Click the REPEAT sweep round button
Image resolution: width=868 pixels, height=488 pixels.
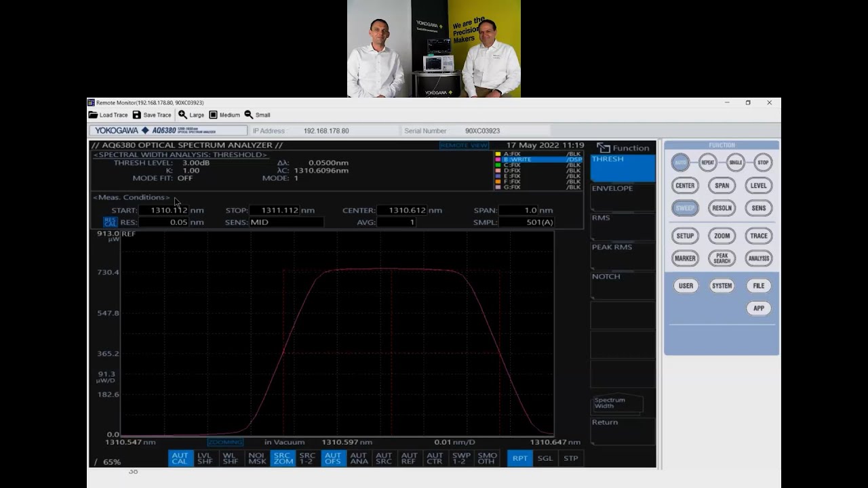(x=708, y=163)
